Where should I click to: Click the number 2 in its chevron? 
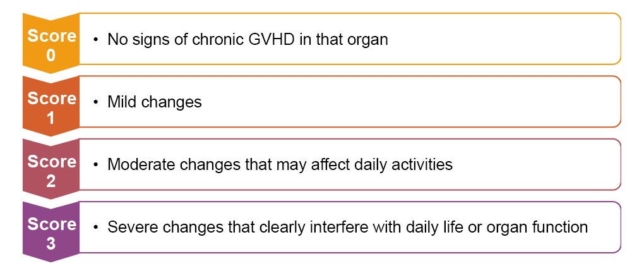tap(51, 181)
